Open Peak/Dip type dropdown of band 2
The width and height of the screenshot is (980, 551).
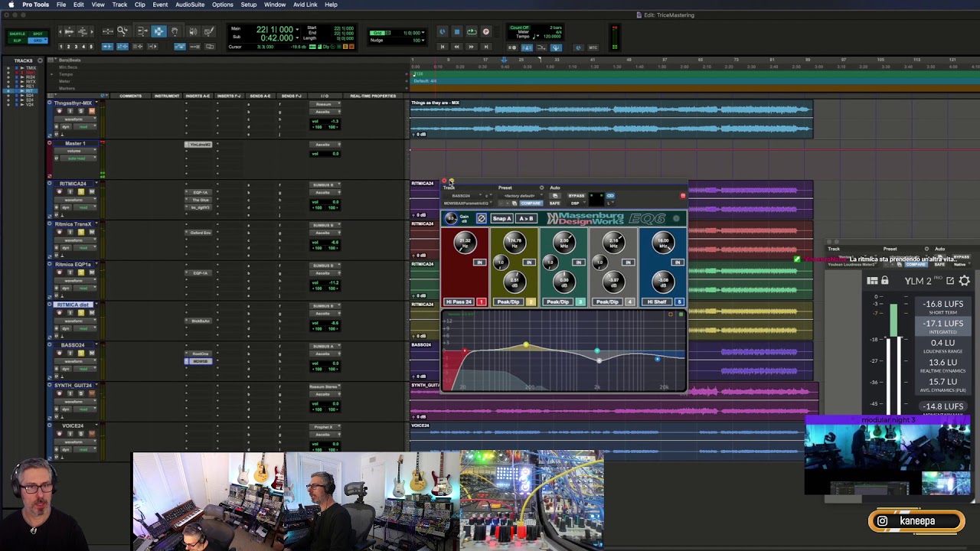coord(508,302)
